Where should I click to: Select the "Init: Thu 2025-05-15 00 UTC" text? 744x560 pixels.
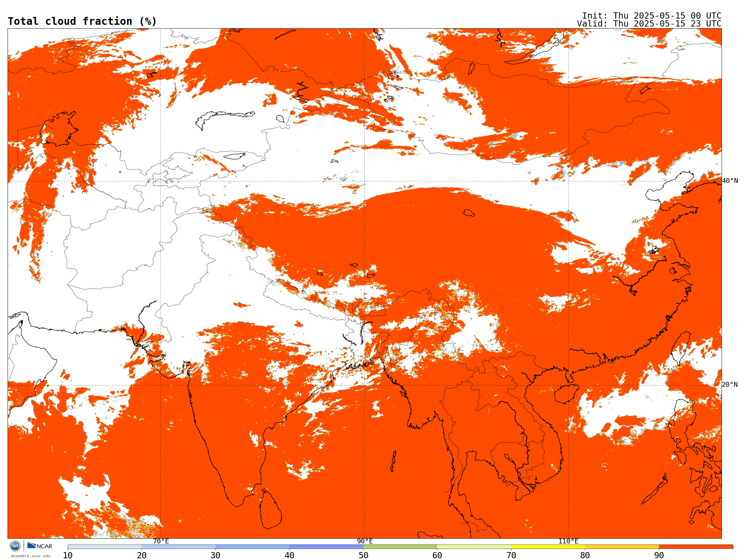(x=652, y=16)
